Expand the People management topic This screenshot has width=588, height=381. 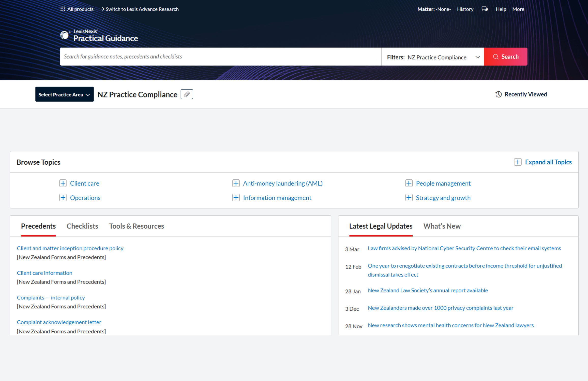coord(409,183)
